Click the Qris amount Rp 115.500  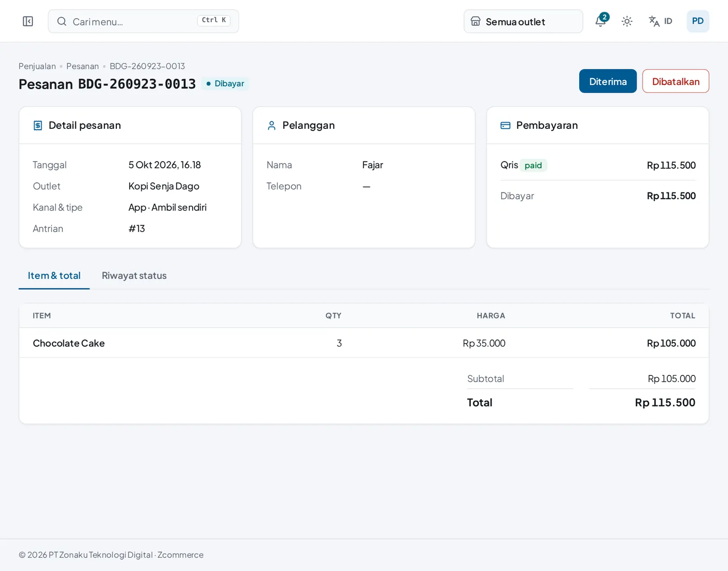[671, 166]
